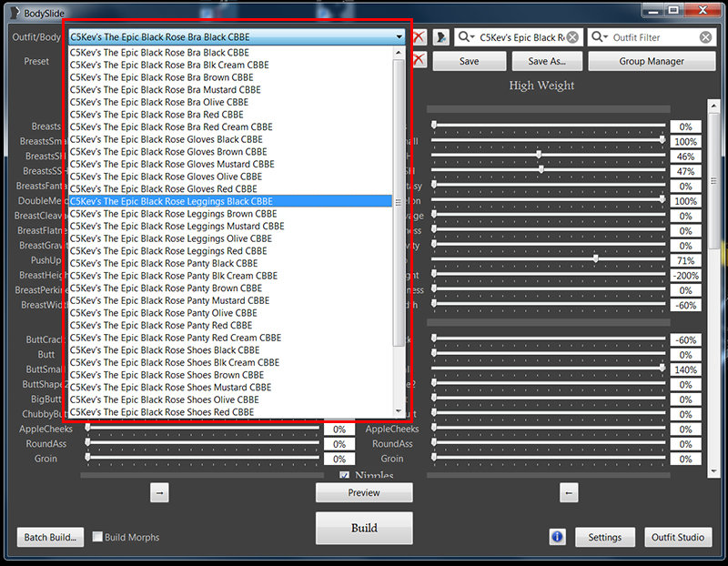Select Bra Black CBBE in the dropdown header
The image size is (728, 566).
coord(237,36)
